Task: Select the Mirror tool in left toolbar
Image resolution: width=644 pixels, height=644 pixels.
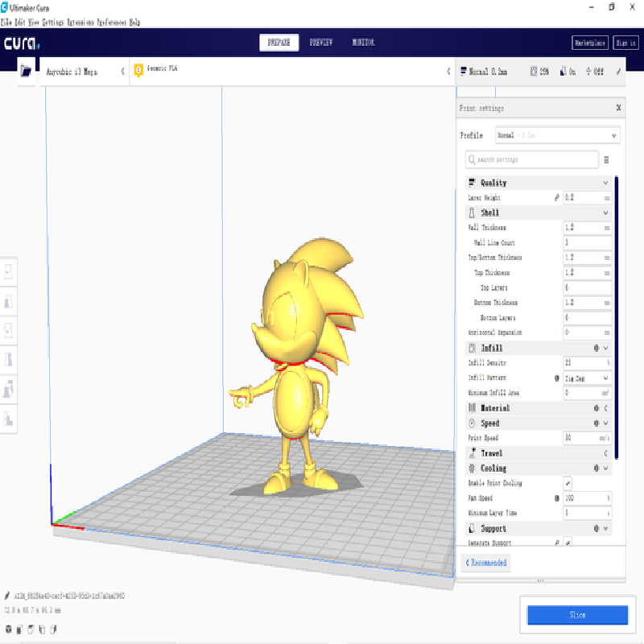Action: 8,360
